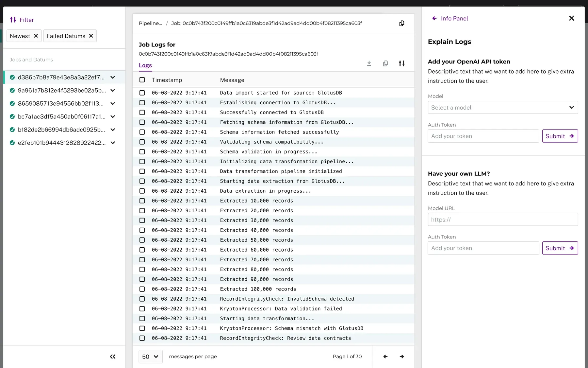The width and height of the screenshot is (588, 368).
Task: Focus the OpenAI Auth Token field
Action: pyautogui.click(x=483, y=136)
